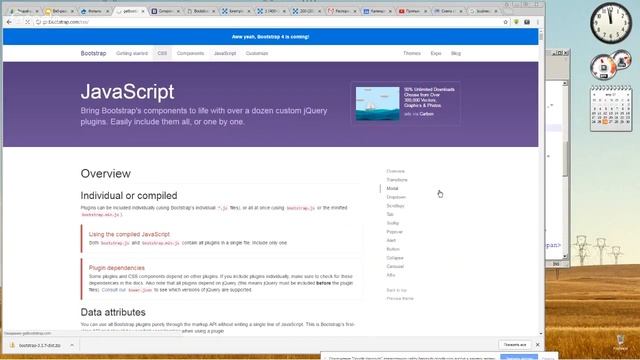Click the 'Показать все' downloads button
Image resolution: width=640 pixels, height=360 pixels.
pyautogui.click(x=515, y=345)
